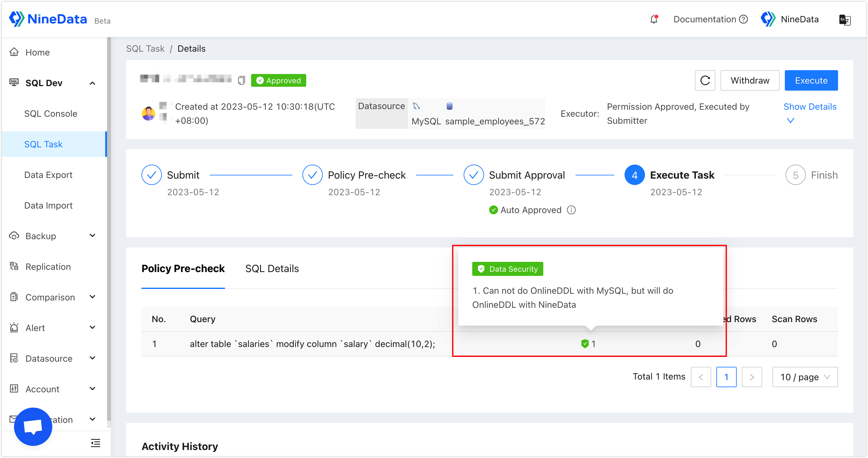Click the Show Details link

coord(810,107)
